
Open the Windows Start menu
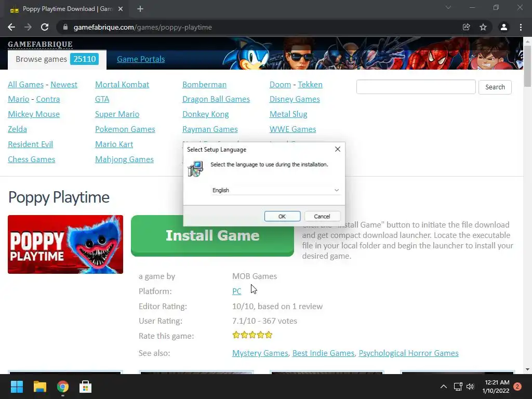point(17,387)
